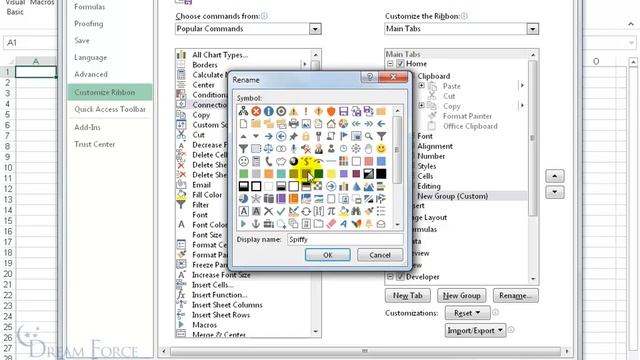640x360 pixels.
Task: Choose the balance scales symbol
Action: (x=269, y=149)
